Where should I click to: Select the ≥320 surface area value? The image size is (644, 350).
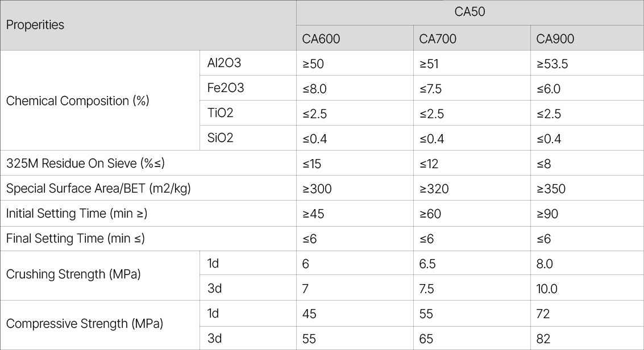click(434, 189)
